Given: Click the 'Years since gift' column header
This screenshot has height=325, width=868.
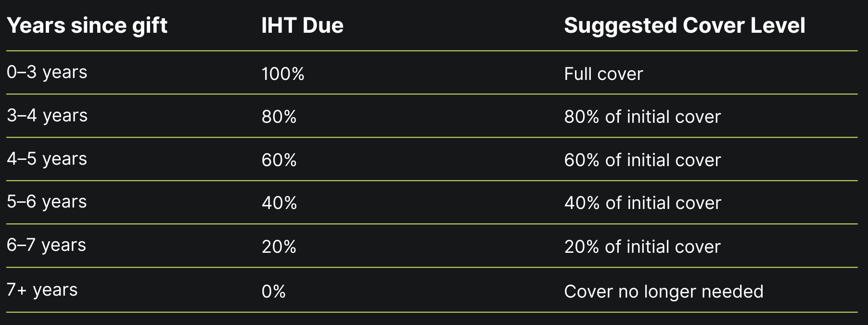Looking at the screenshot, I should [x=87, y=26].
